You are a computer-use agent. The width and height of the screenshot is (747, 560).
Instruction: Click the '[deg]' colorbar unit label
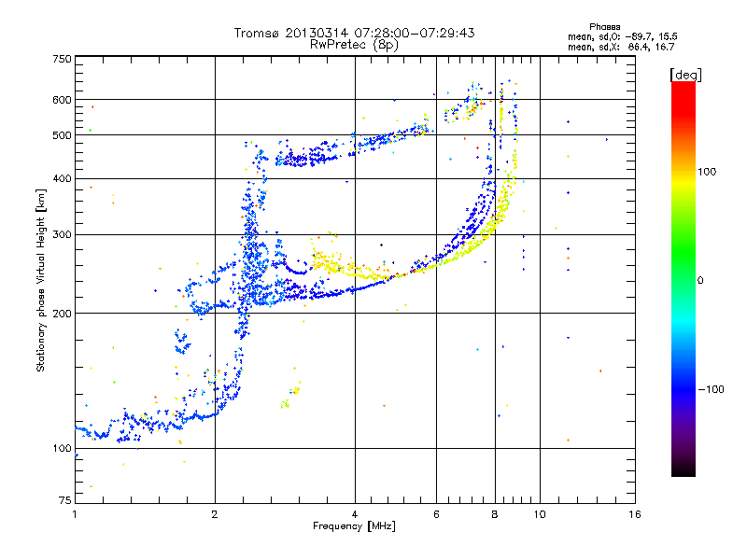point(685,75)
